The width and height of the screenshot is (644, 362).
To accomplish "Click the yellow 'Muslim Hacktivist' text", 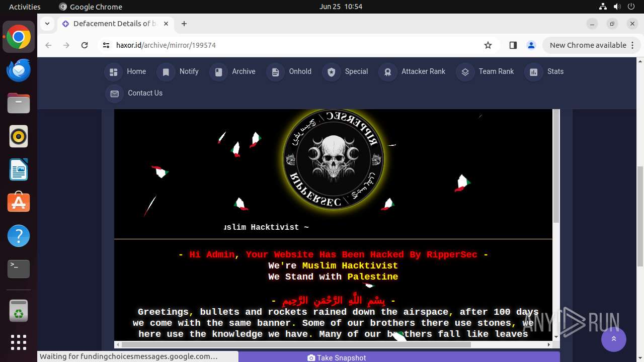I will point(350,266).
